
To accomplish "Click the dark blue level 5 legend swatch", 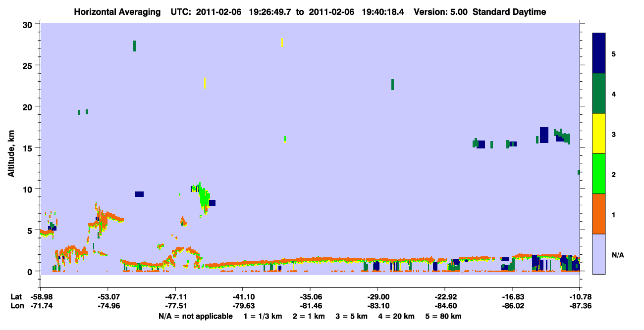I will click(599, 53).
